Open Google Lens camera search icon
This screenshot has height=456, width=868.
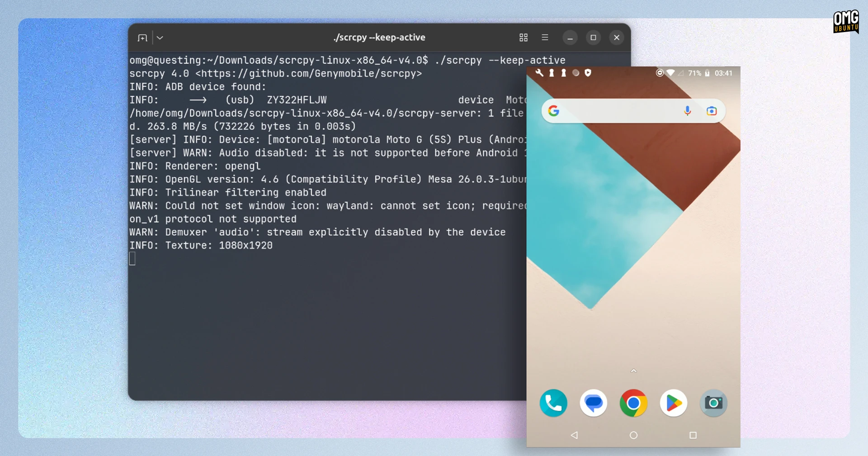[712, 111]
